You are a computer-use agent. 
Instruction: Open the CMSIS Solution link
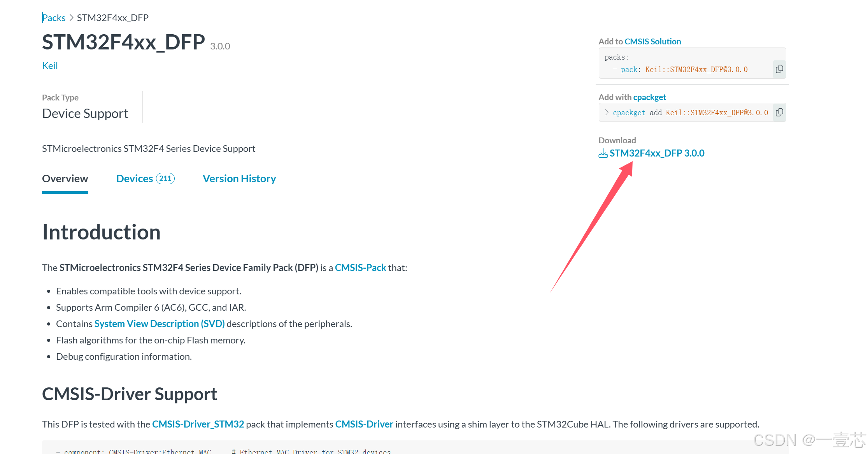652,42
